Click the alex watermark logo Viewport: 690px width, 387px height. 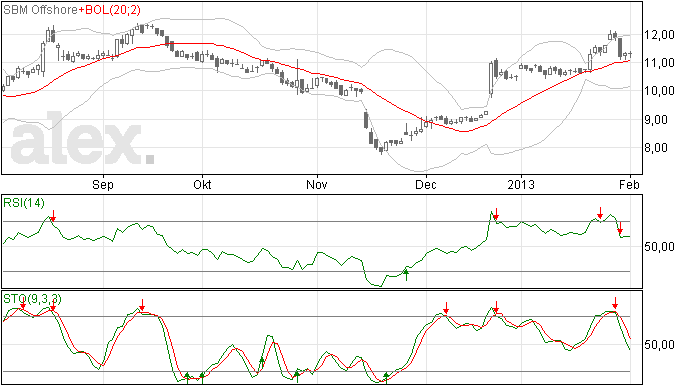coord(82,139)
